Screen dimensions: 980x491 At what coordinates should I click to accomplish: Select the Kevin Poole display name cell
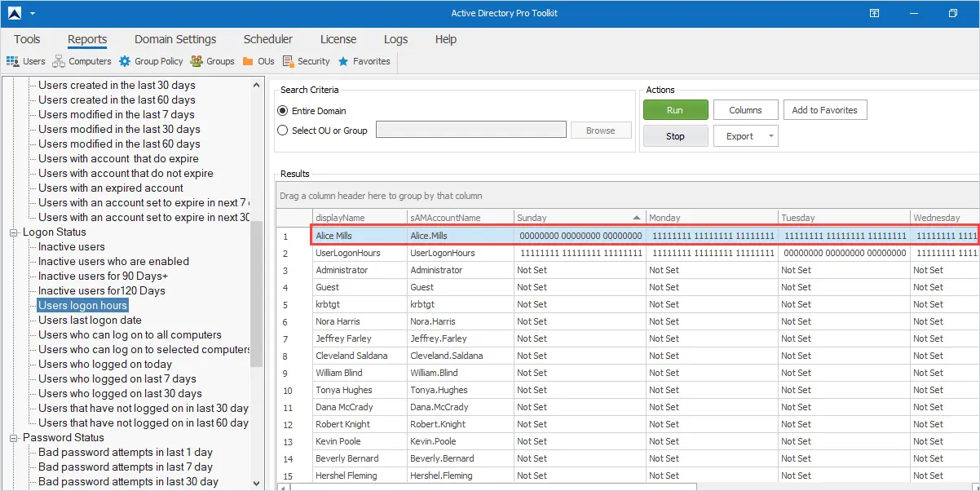(360, 441)
